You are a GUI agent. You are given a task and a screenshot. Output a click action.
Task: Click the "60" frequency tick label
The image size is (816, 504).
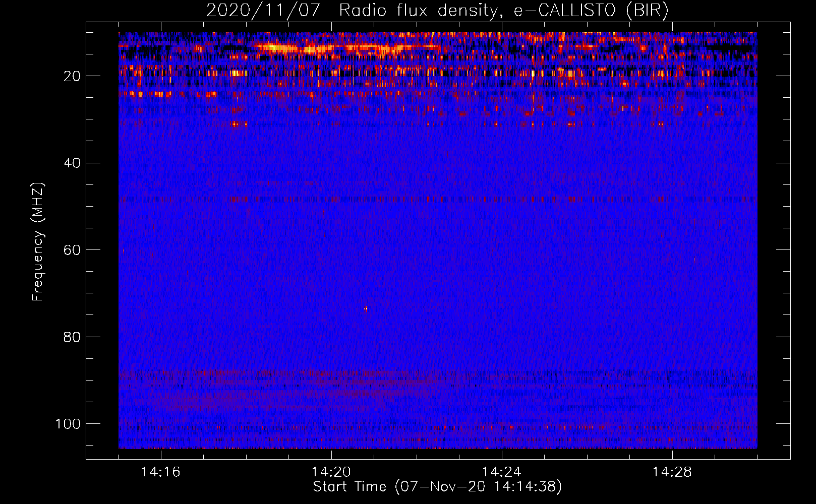click(x=72, y=250)
